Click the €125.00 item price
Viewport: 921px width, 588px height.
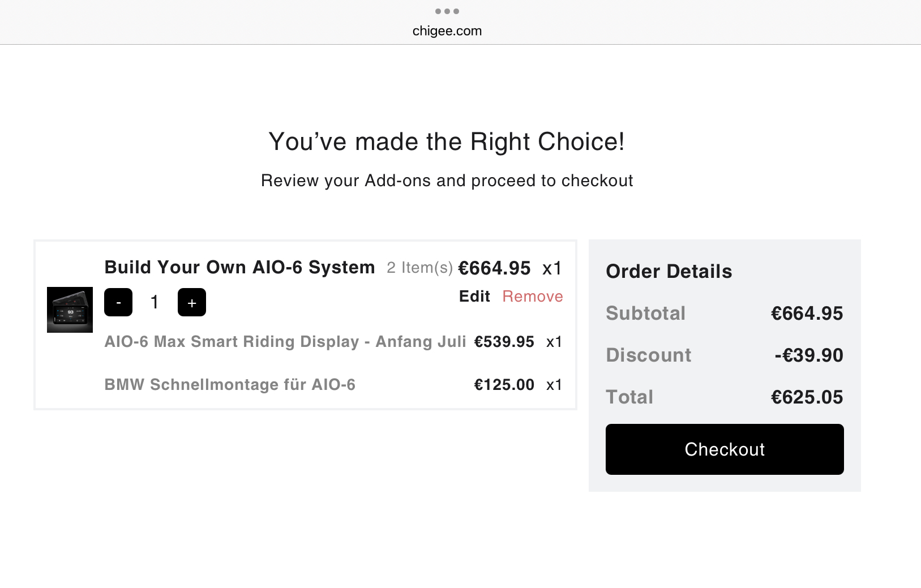coord(504,385)
